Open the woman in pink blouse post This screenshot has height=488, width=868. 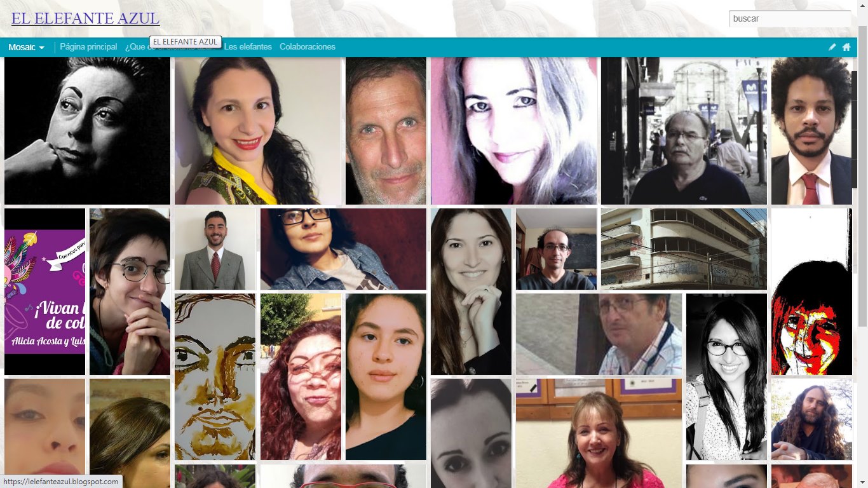(599, 433)
